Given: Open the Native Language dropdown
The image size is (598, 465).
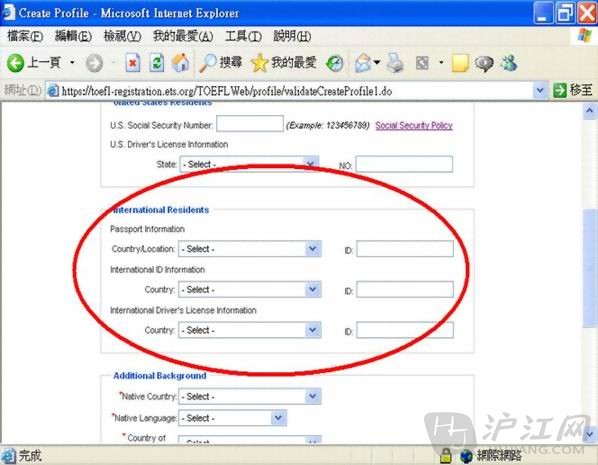Looking at the screenshot, I should click(232, 418).
